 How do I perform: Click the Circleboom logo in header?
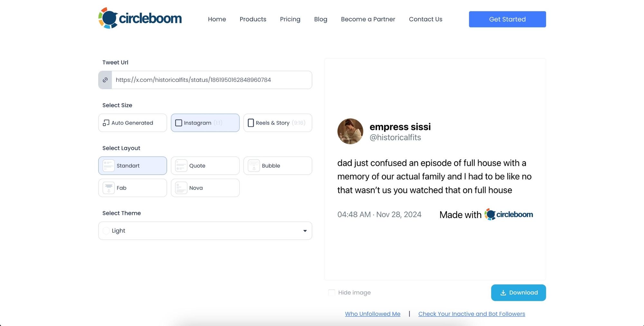tap(140, 18)
